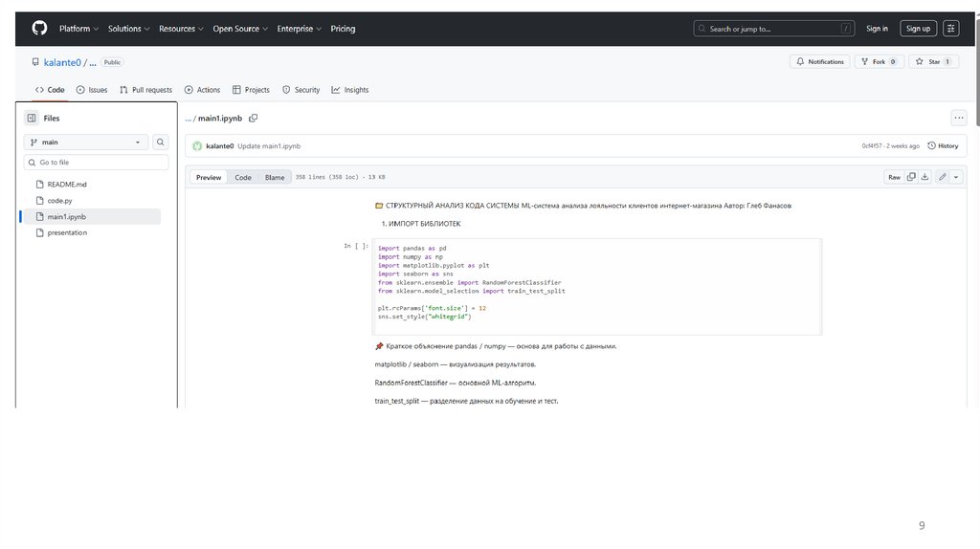
Task: Open the main branch dropdown
Action: [x=86, y=143]
